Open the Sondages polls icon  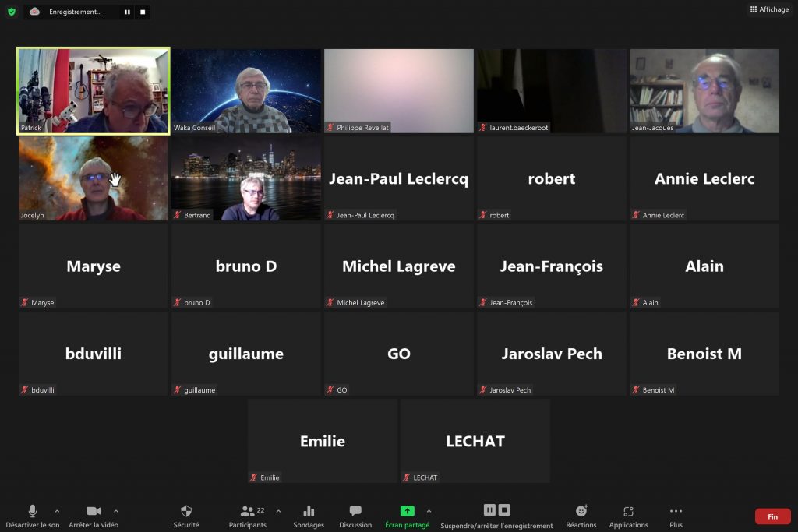309,511
